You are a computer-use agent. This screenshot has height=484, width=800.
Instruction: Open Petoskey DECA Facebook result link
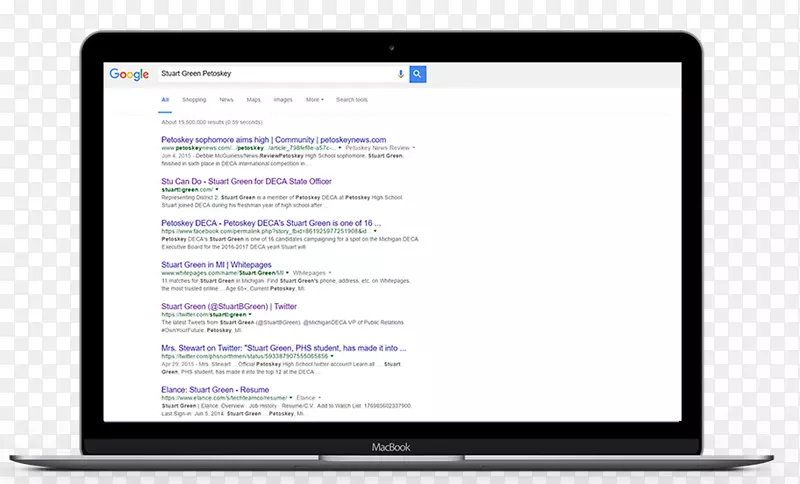click(x=271, y=223)
